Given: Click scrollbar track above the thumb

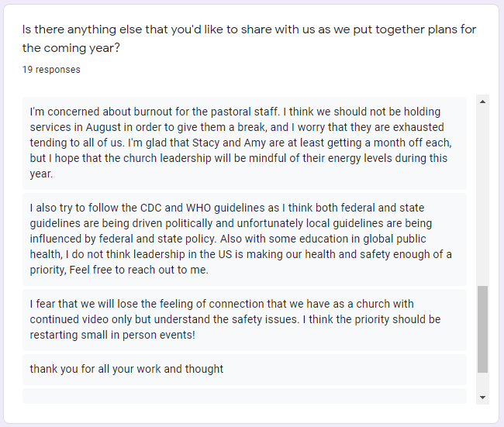Looking at the screenshot, I should click(x=482, y=197).
